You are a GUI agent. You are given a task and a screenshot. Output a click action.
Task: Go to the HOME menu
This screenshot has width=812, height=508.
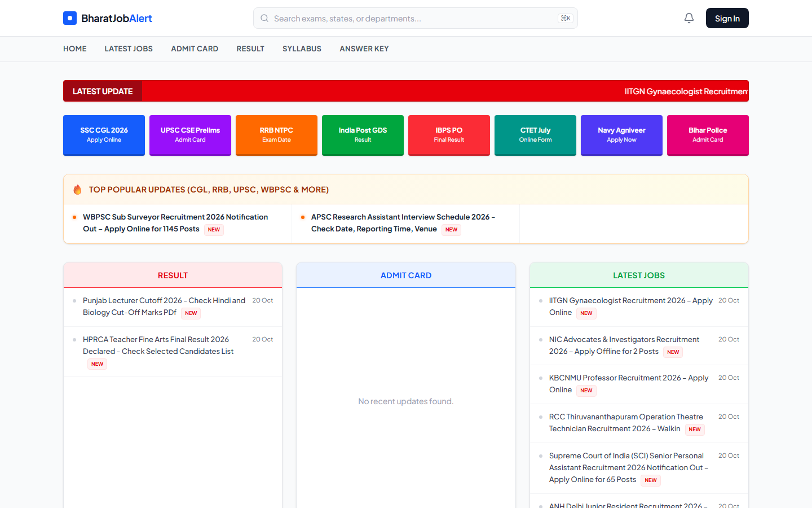pos(75,49)
